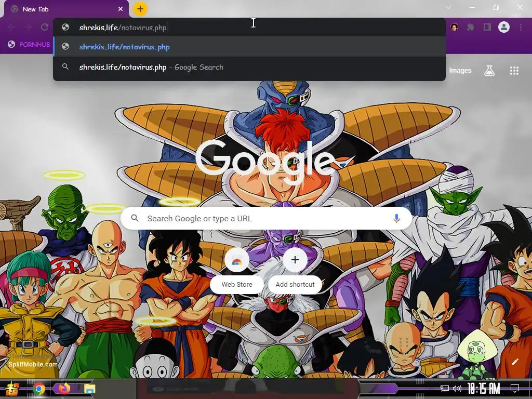Open the tab search chevron in title bar
This screenshot has width=532, height=399.
tap(448, 7)
